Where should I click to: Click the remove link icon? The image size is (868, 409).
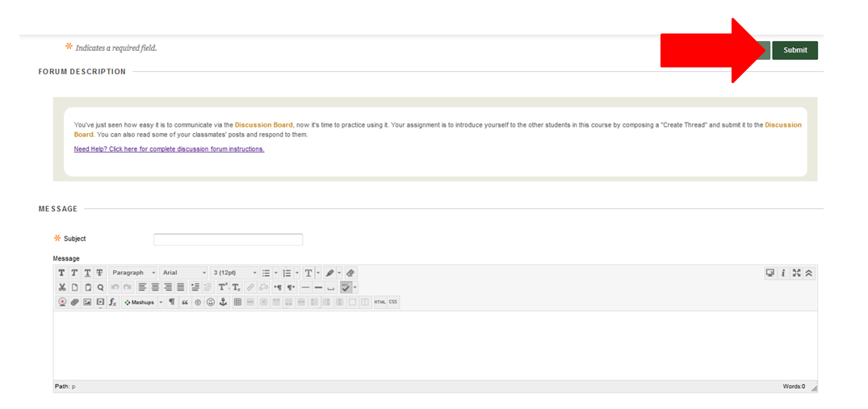[x=263, y=287]
